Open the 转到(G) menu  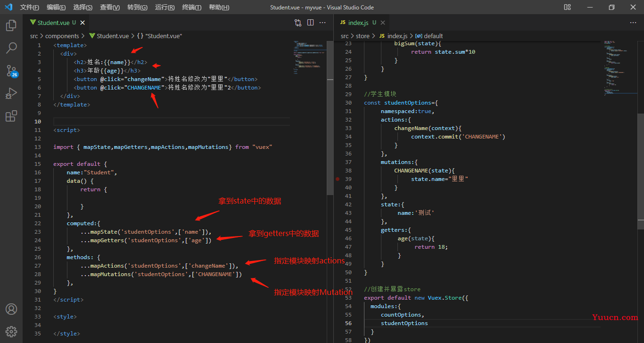(137, 7)
